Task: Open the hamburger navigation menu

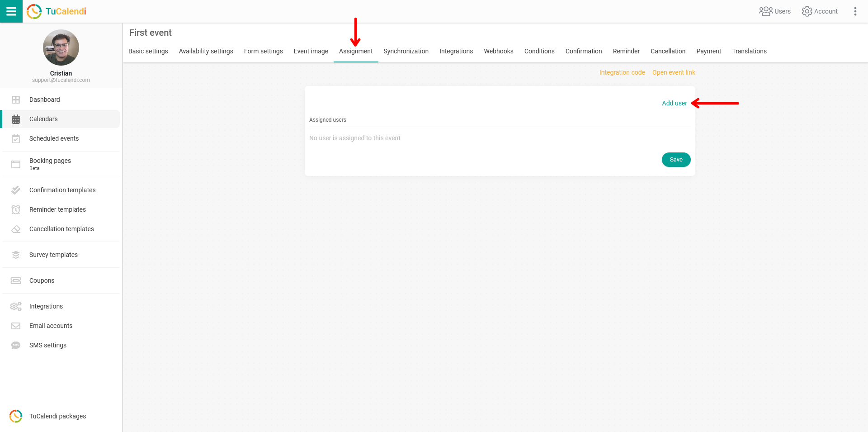Action: 11,11
